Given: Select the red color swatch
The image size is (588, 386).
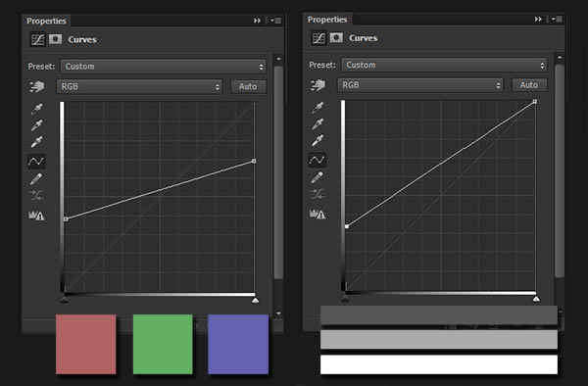Looking at the screenshot, I should (x=86, y=344).
